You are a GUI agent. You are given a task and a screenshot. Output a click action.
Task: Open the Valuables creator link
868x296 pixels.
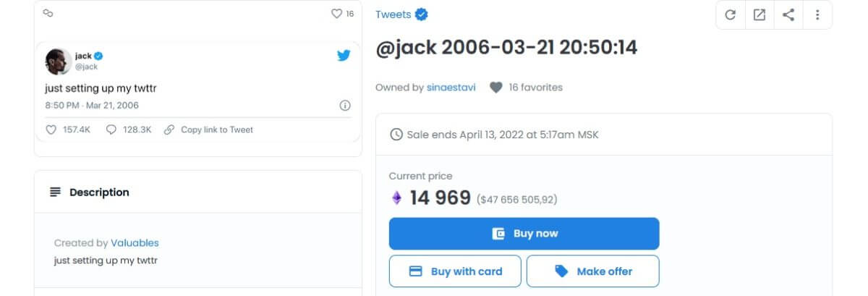(135, 243)
